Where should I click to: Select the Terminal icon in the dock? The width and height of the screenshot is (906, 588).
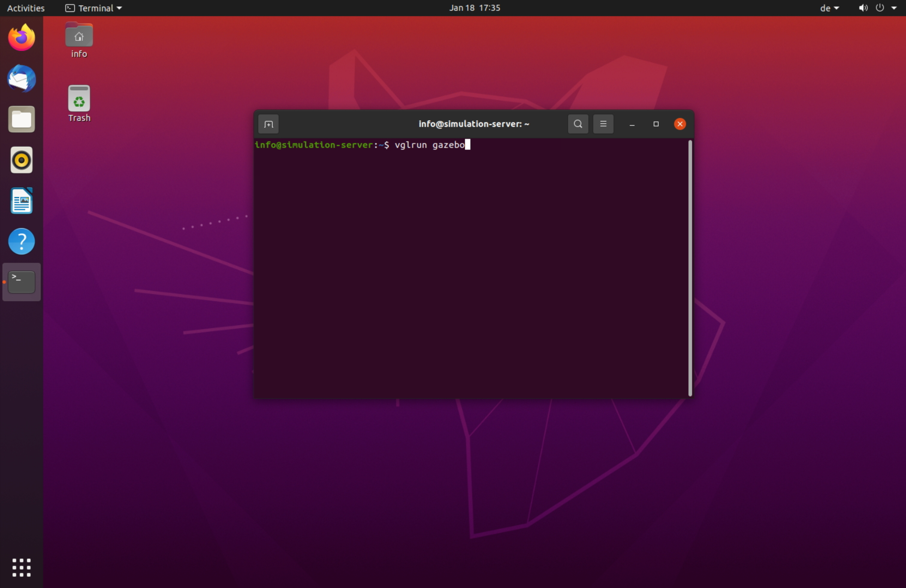coord(22,282)
